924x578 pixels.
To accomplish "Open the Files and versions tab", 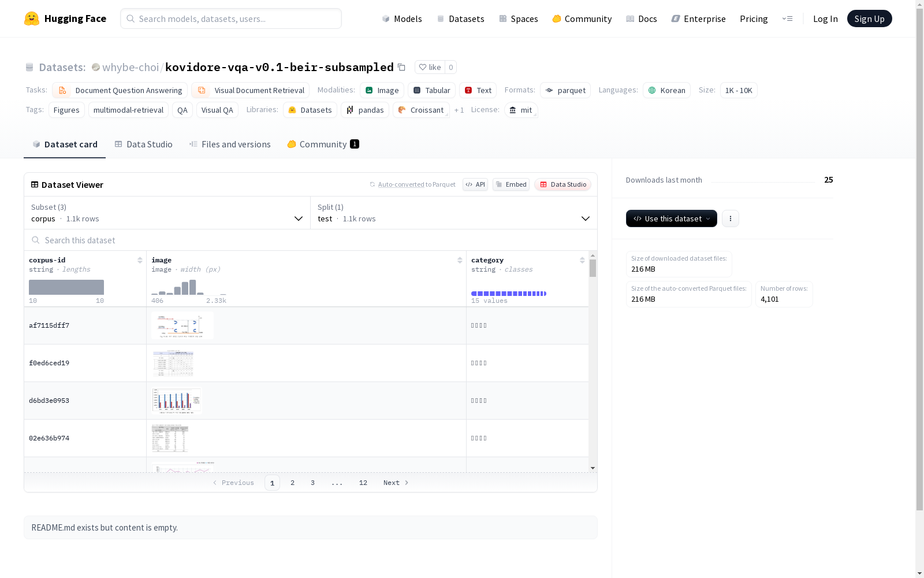I will pyautogui.click(x=230, y=144).
